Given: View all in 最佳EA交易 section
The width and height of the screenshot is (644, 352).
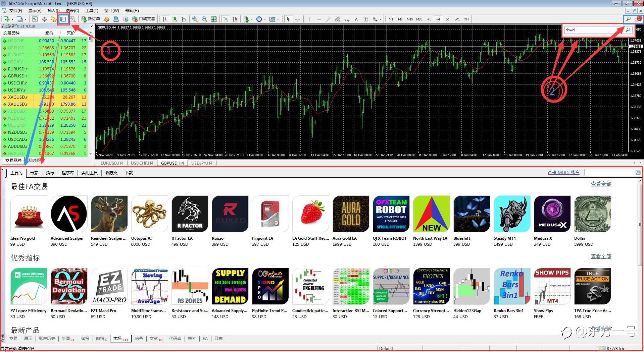Looking at the screenshot, I should tap(601, 184).
